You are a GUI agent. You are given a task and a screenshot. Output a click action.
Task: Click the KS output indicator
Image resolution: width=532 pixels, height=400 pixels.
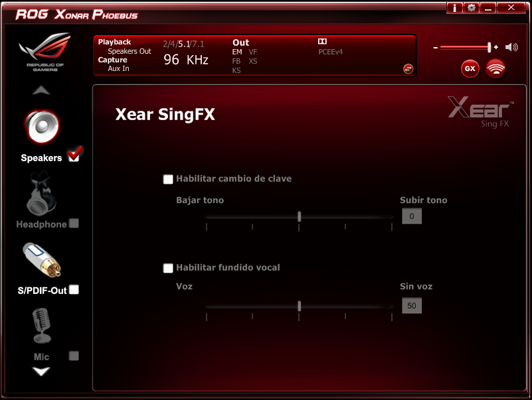click(236, 70)
